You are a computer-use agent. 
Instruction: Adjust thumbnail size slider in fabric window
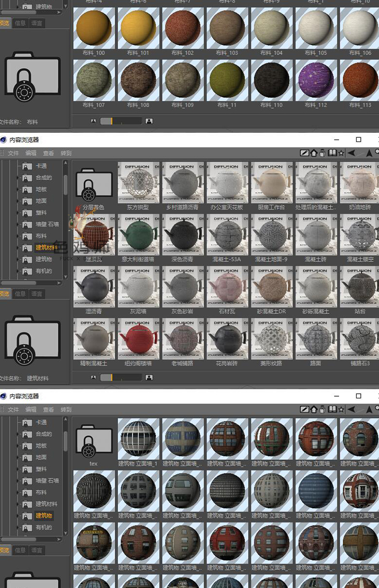coord(121,121)
